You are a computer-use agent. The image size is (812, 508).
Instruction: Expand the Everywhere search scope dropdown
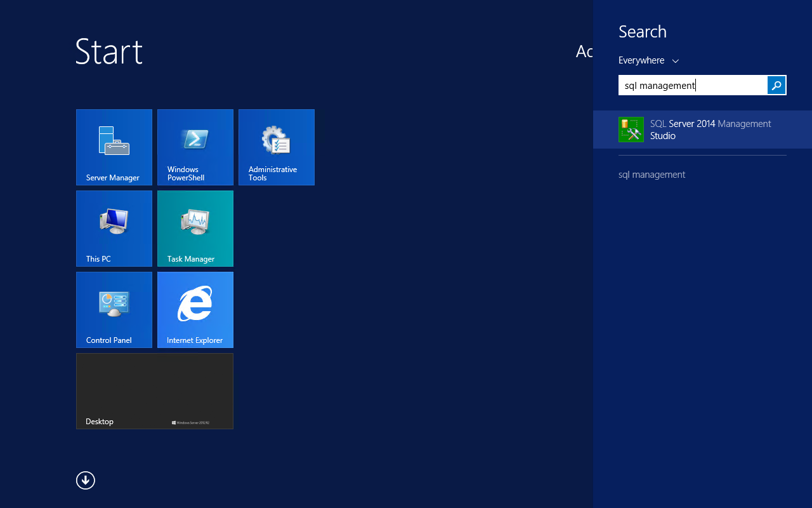[648, 60]
